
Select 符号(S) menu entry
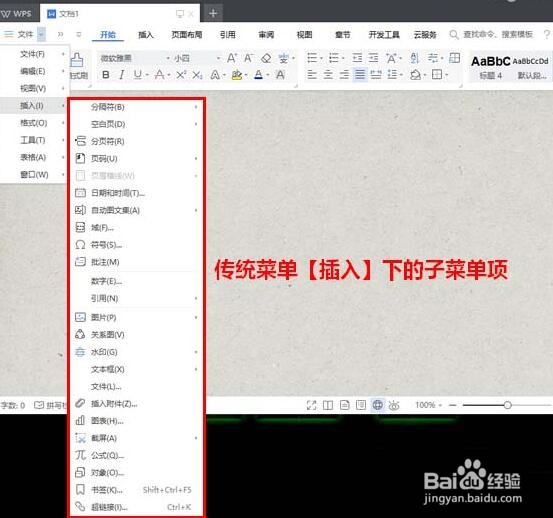pyautogui.click(x=137, y=245)
